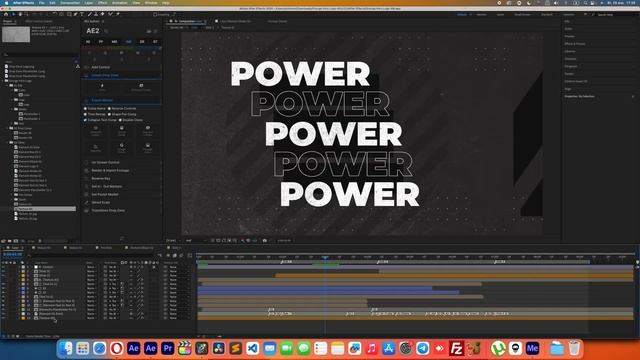
Task: Open the Composition menu
Action: (x=70, y=3)
